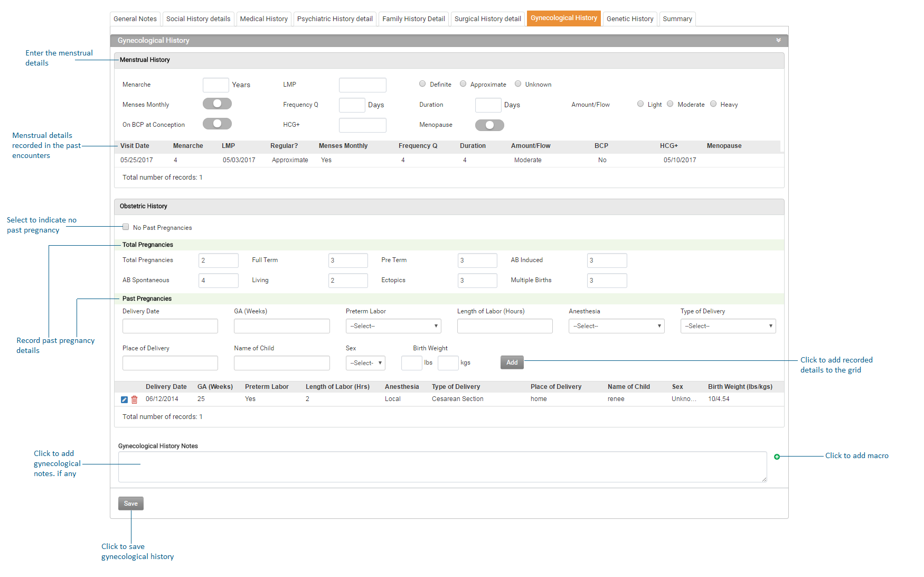This screenshot has width=924, height=577.
Task: Click the green add macro icon
Action: click(x=777, y=457)
